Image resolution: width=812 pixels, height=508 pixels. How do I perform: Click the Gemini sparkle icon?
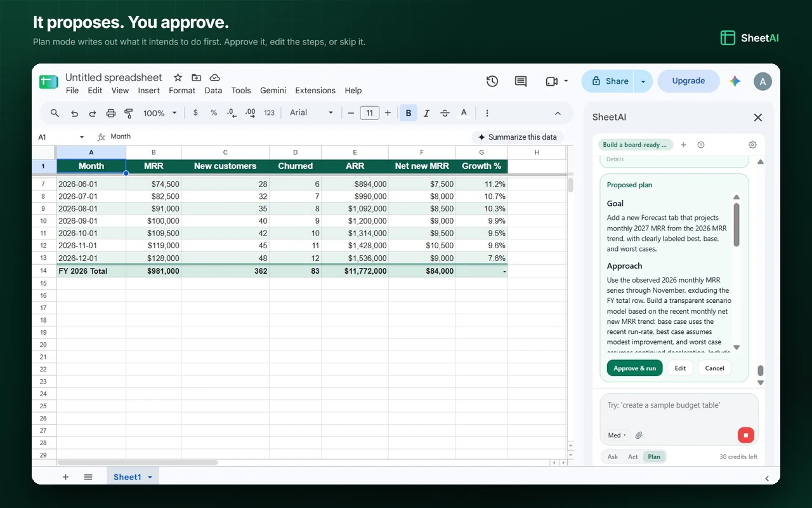tap(735, 81)
